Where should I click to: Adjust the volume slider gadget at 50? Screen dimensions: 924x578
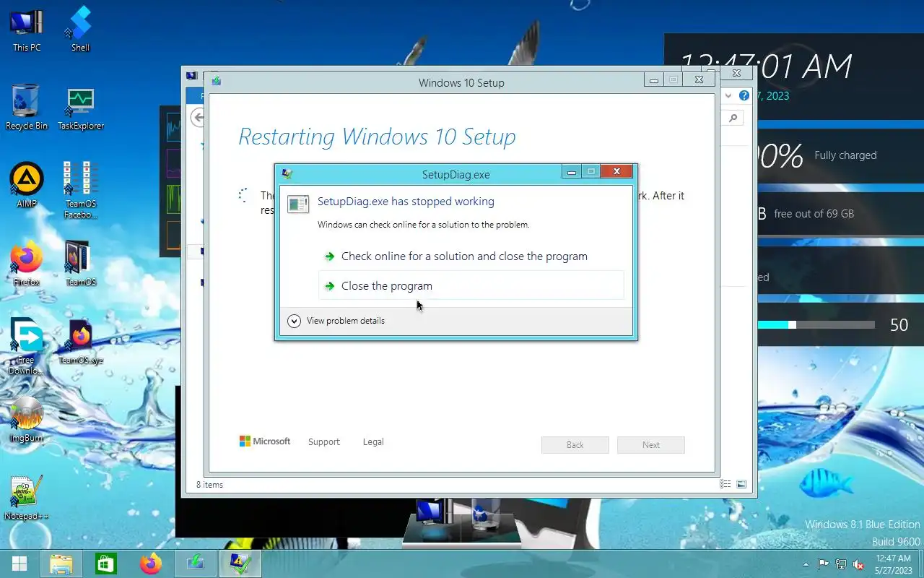coord(792,325)
